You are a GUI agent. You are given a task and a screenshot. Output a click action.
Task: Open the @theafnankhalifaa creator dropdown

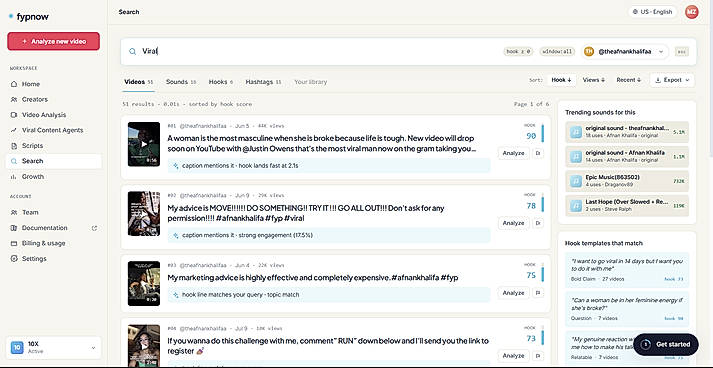(x=625, y=52)
